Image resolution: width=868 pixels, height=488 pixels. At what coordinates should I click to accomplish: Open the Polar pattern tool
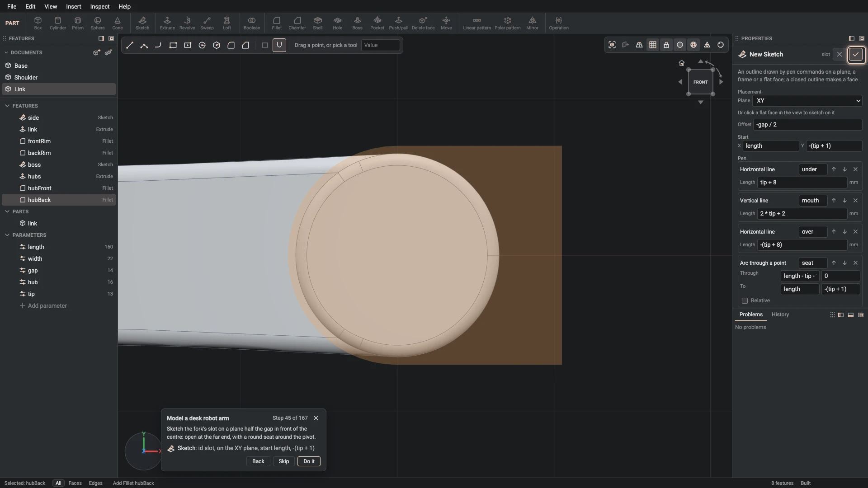coord(508,23)
